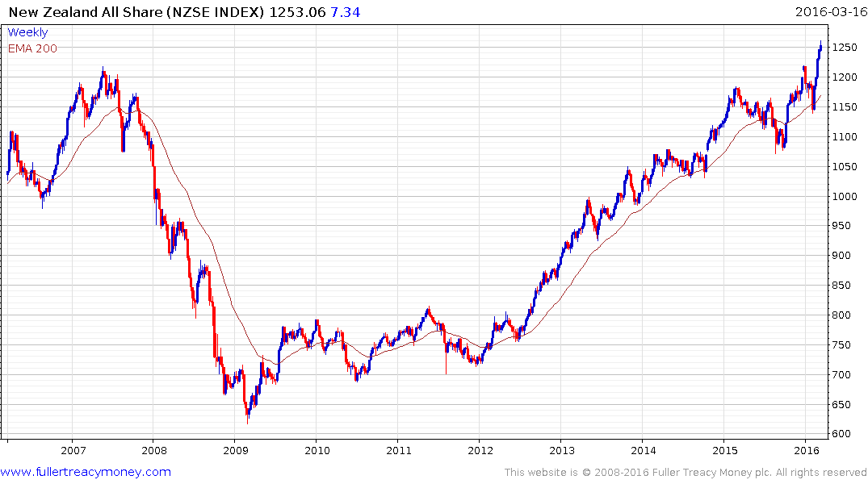
Task: Click the 2008 x-axis label
Action: pyautogui.click(x=154, y=450)
